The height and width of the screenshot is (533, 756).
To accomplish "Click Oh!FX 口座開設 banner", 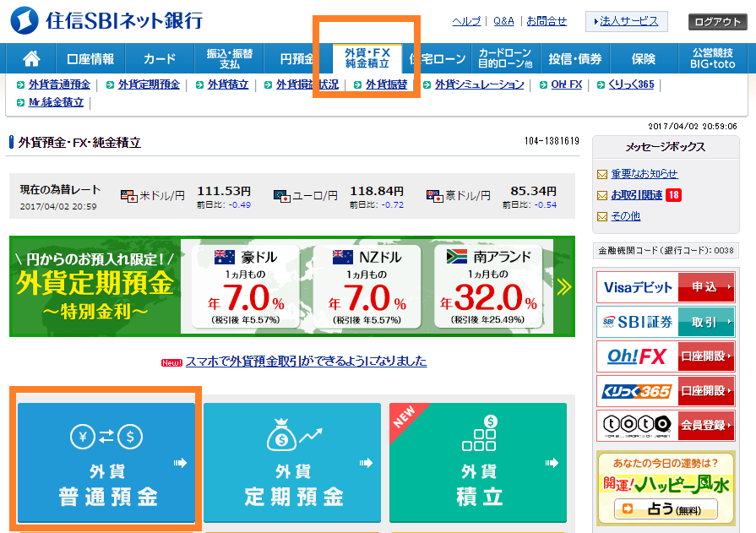I will point(666,356).
